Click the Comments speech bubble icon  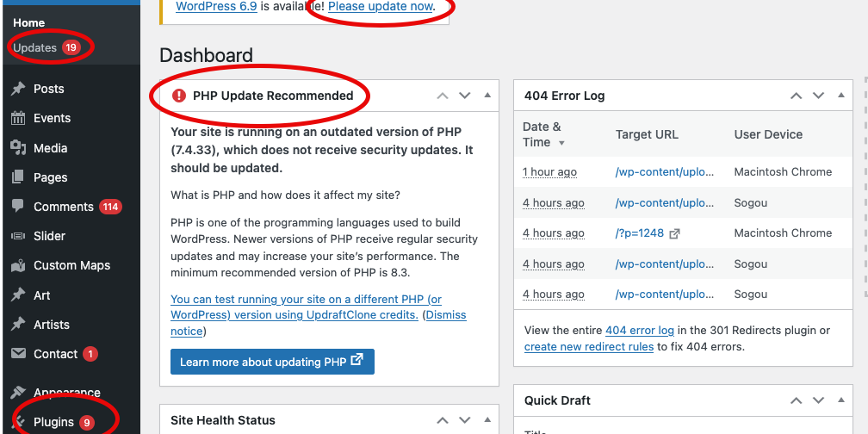pyautogui.click(x=18, y=207)
